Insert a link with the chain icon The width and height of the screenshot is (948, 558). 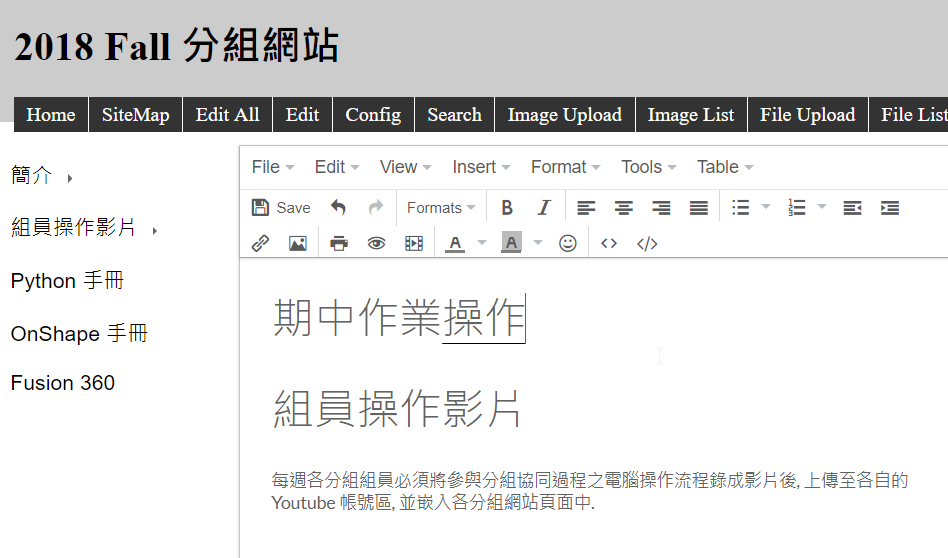[260, 243]
